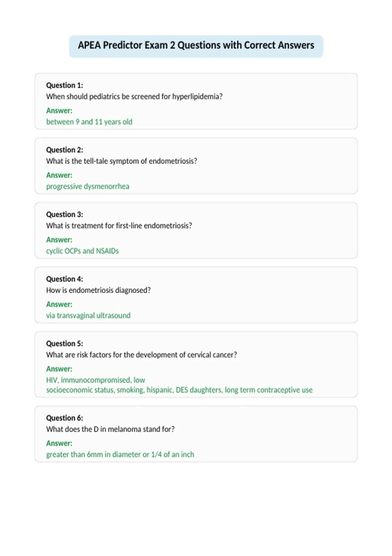Click the APEA Predictor Exam 2 title banner
Image resolution: width=392 pixels, height=556 pixels.
click(x=196, y=46)
